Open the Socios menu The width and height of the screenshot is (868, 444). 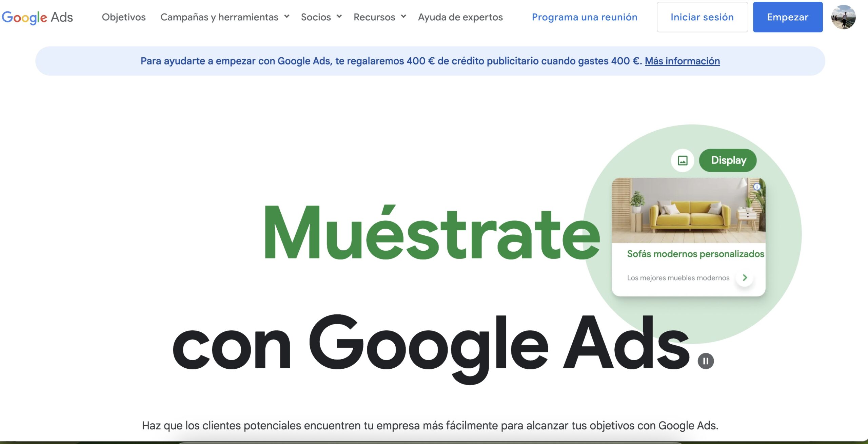pos(316,17)
